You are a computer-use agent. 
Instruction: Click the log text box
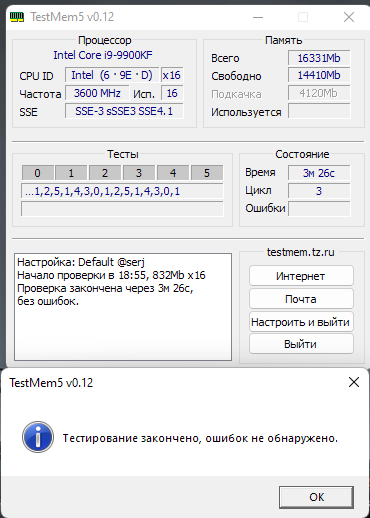(123, 307)
